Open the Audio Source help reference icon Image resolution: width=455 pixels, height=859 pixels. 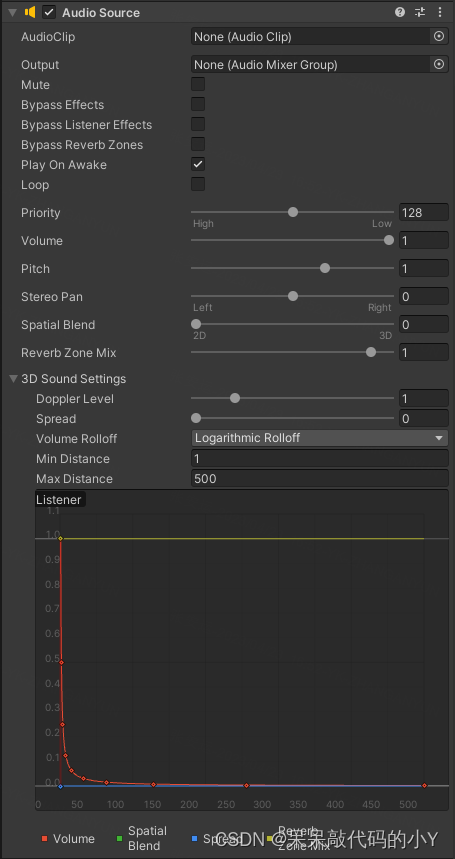[400, 12]
